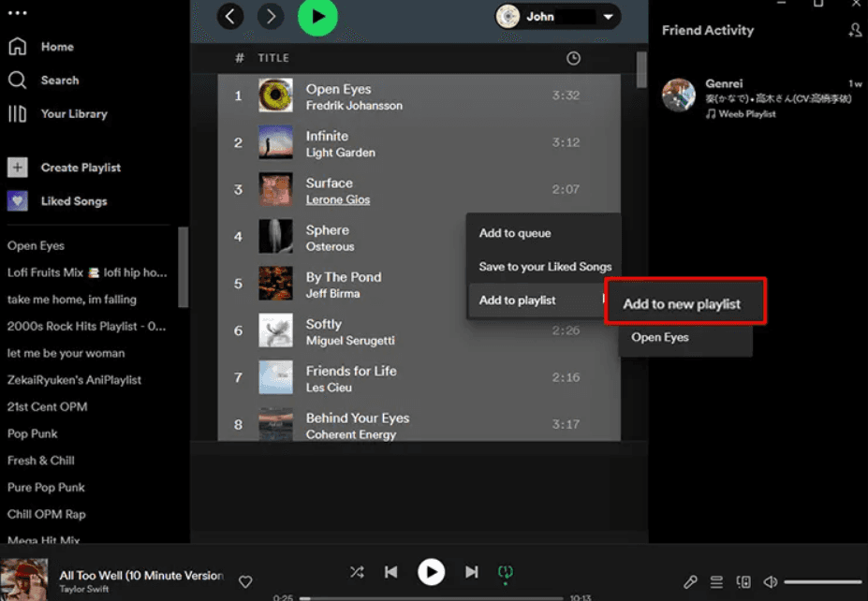
Task: Click the Sphere track thumbnail
Action: pos(275,236)
